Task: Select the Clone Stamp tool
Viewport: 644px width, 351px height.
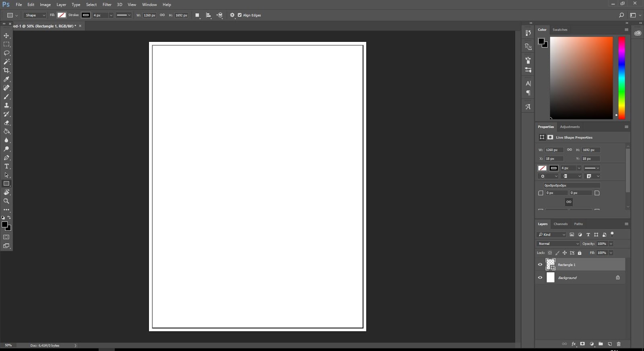Action: tap(6, 105)
